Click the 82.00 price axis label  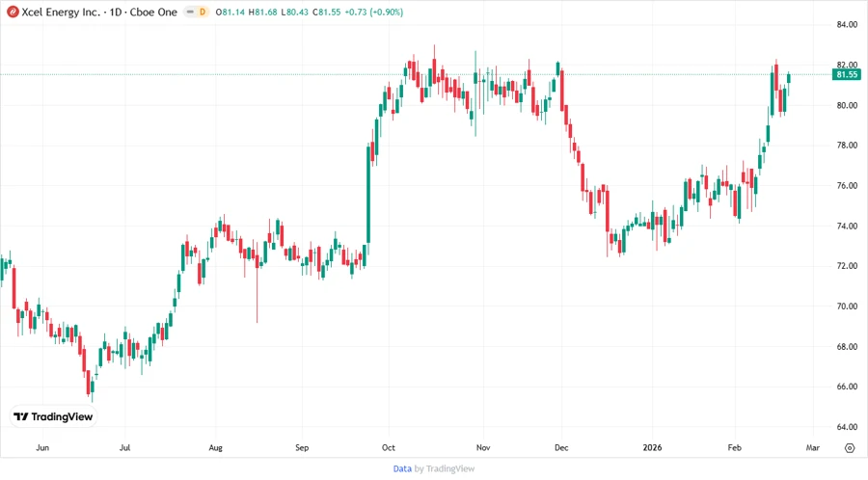pos(847,65)
